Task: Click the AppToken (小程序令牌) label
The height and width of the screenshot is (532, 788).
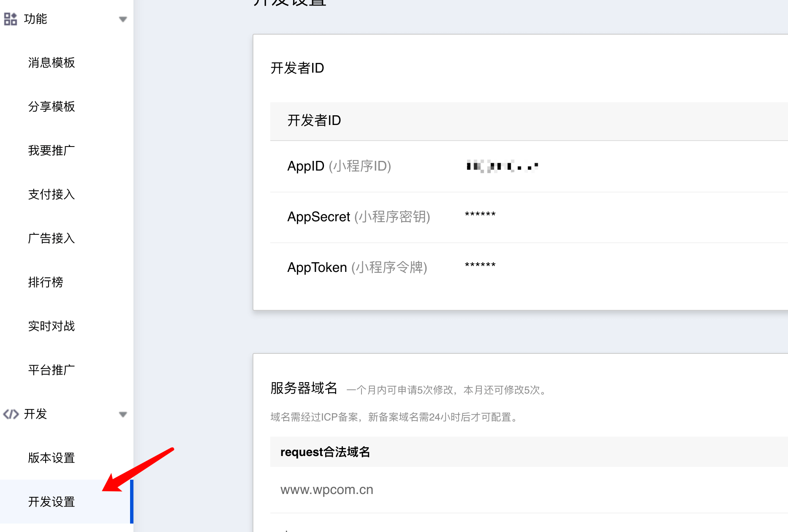Action: [x=357, y=267]
